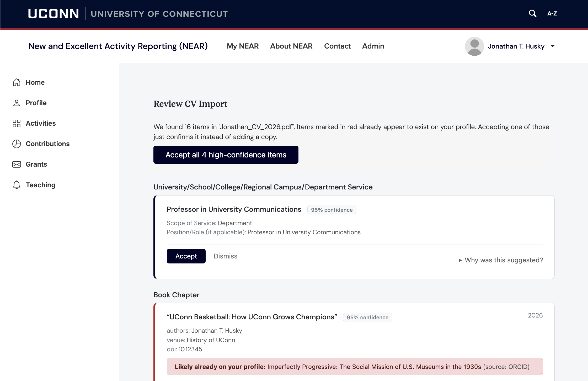This screenshot has width=588, height=381.
Task: Click the Grants envelope icon in sidebar
Action: [17, 164]
